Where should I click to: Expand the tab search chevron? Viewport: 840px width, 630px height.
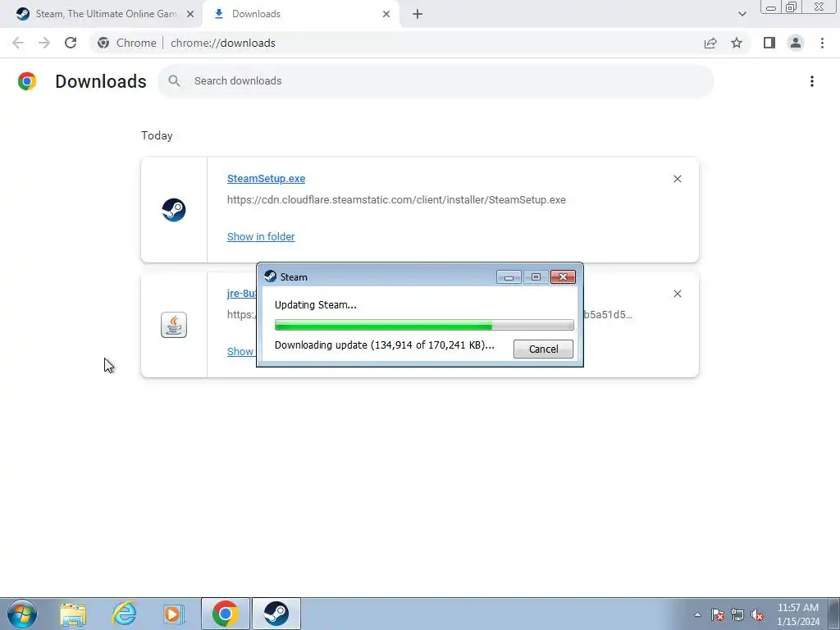pos(742,14)
